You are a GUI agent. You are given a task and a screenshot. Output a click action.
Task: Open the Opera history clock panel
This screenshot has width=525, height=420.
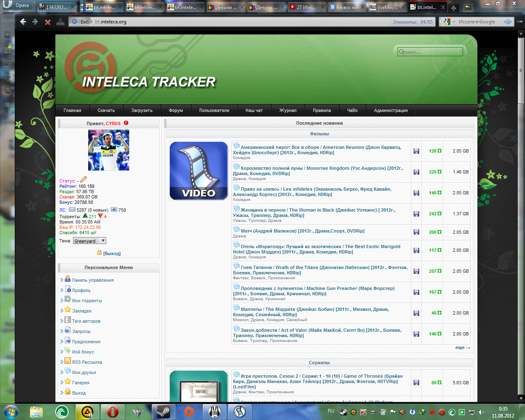7,91
